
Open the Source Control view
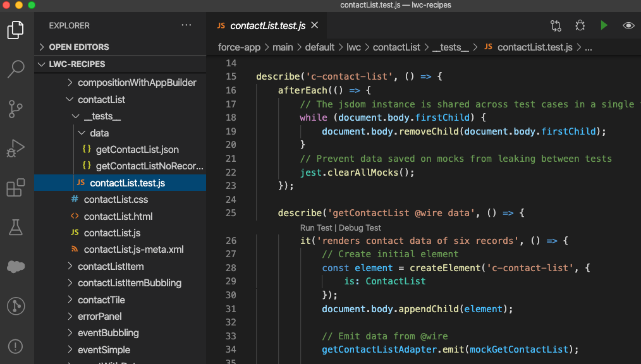(x=16, y=109)
